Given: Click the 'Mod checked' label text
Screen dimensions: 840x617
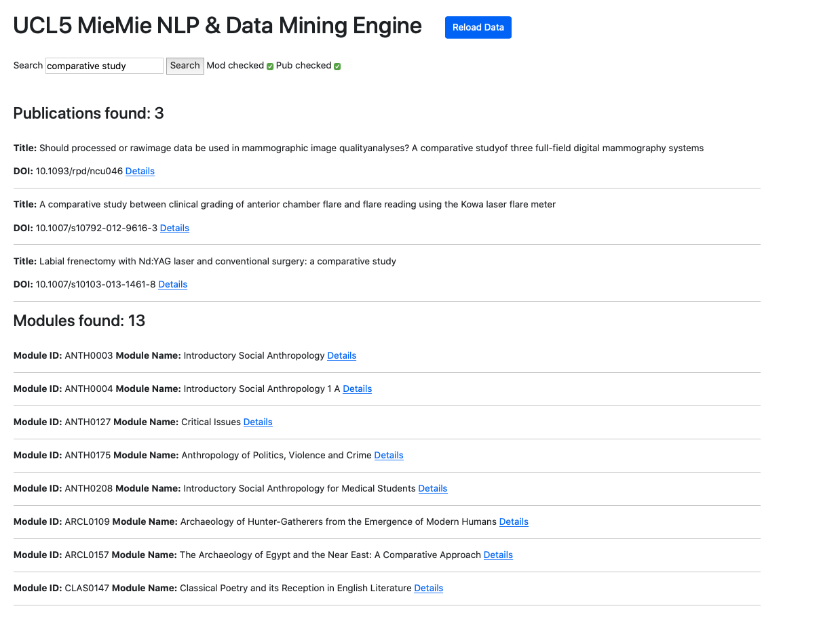Looking at the screenshot, I should coord(235,65).
